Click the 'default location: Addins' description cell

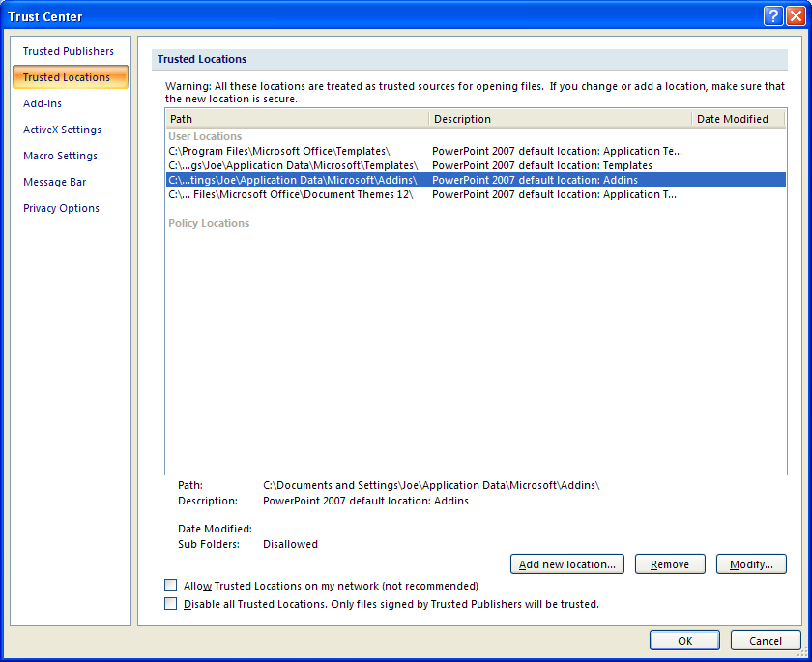pos(535,180)
